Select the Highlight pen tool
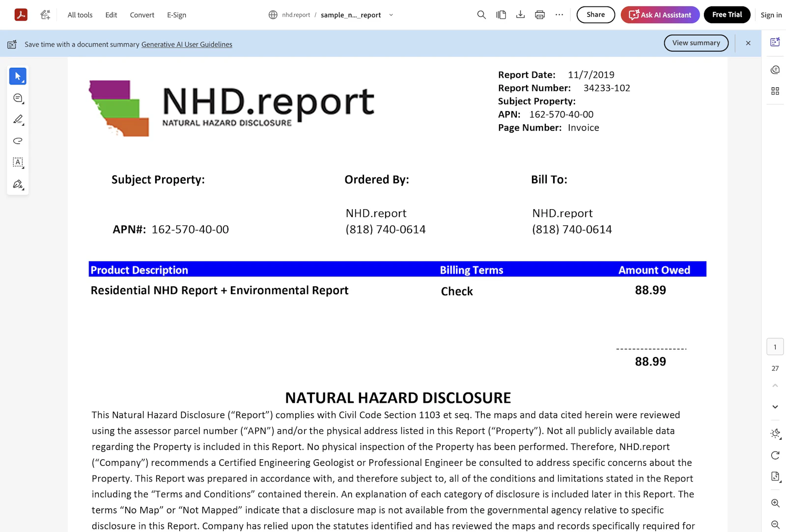This screenshot has width=786, height=532. coord(18,119)
